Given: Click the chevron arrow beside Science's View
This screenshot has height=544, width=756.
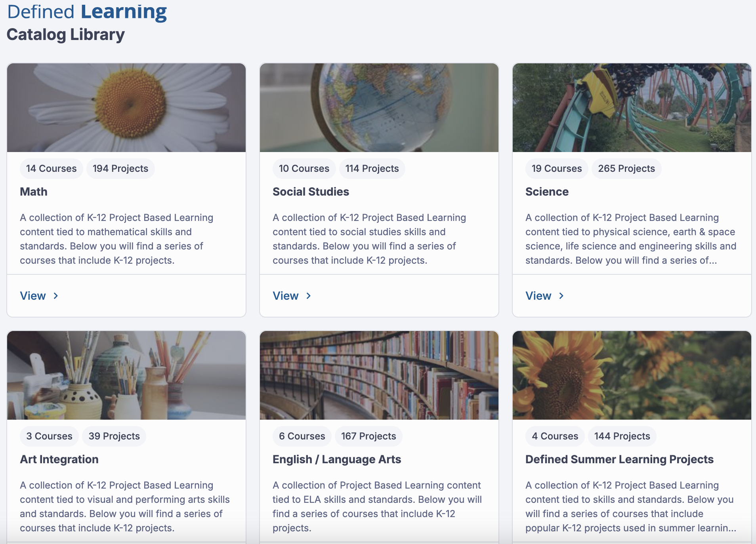Looking at the screenshot, I should pos(561,296).
